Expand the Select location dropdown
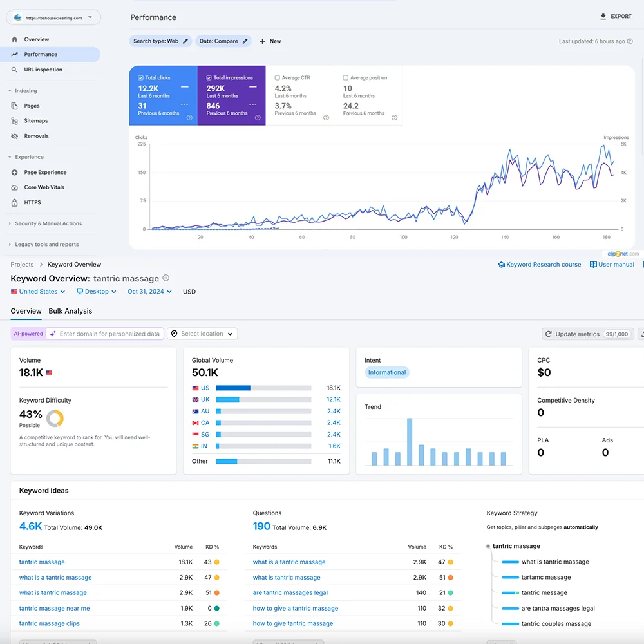644x644 pixels. click(202, 334)
